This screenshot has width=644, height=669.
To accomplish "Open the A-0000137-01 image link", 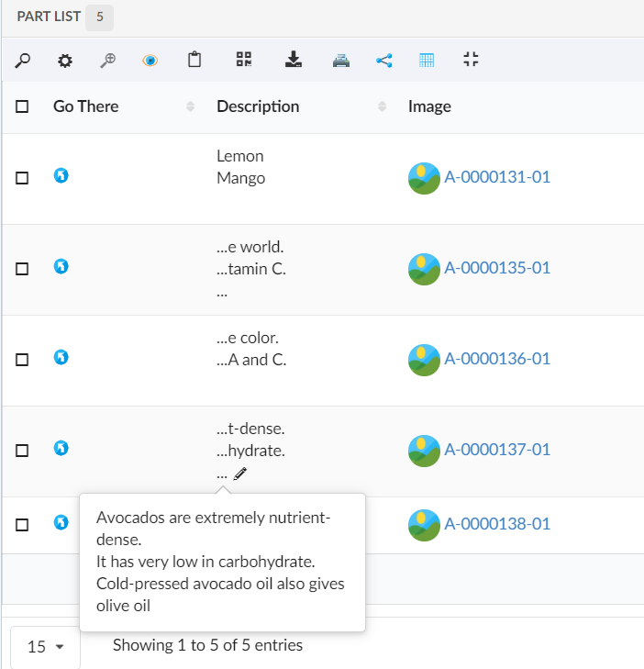I will 496,450.
